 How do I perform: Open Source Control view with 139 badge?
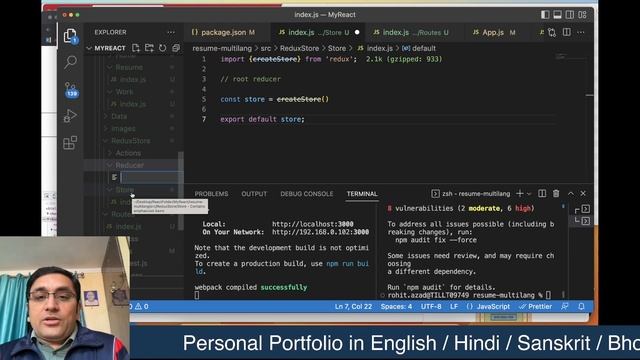[x=70, y=89]
